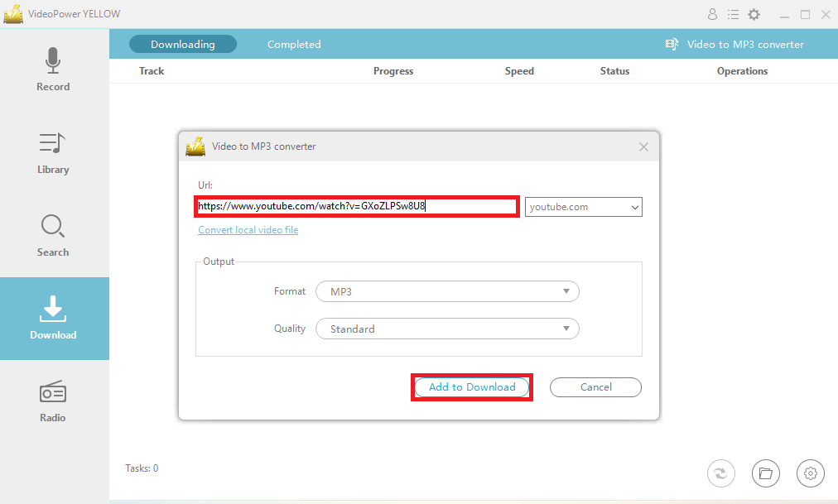Open the gear settings icon in the title bar

pos(754,14)
